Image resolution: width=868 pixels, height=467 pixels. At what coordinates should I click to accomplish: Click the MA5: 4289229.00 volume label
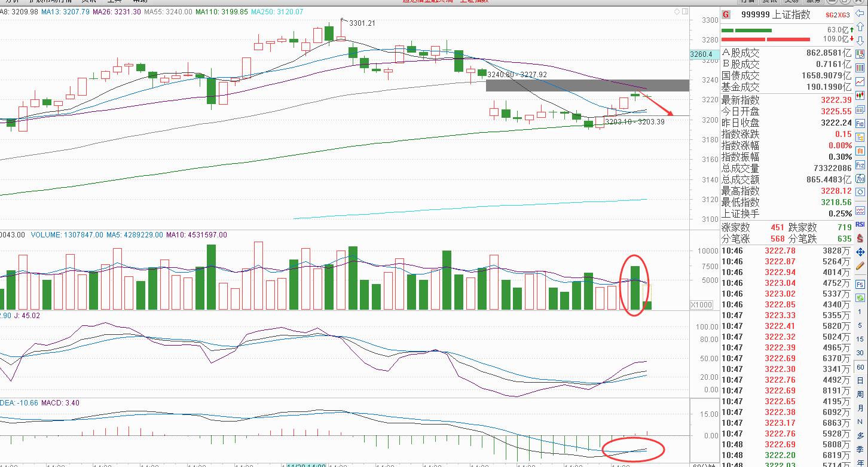136,235
